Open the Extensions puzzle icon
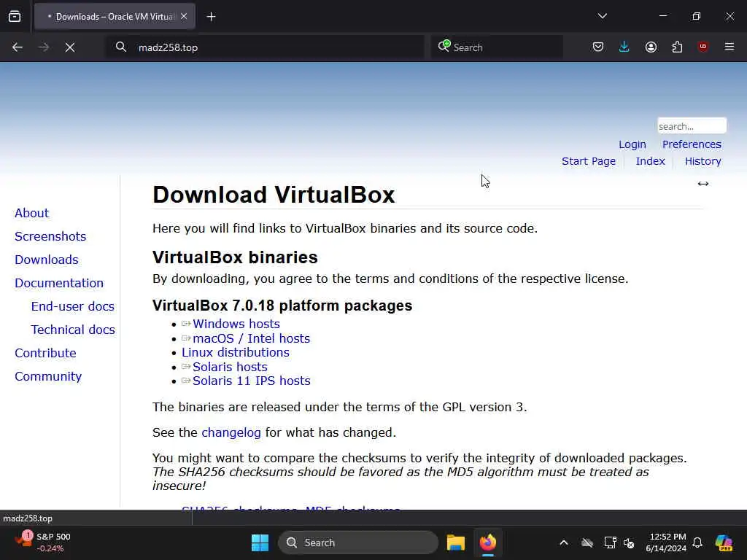The height and width of the screenshot is (560, 747). pos(677,47)
